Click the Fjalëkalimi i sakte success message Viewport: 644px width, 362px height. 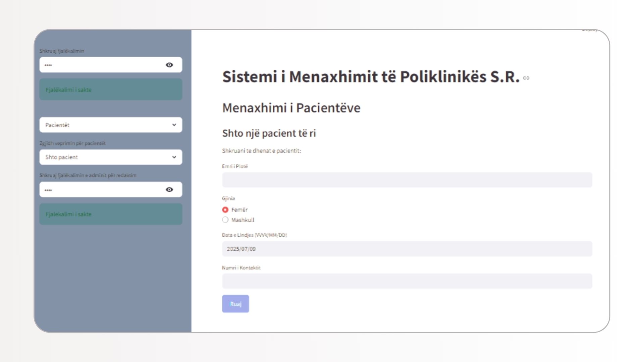[x=111, y=89]
